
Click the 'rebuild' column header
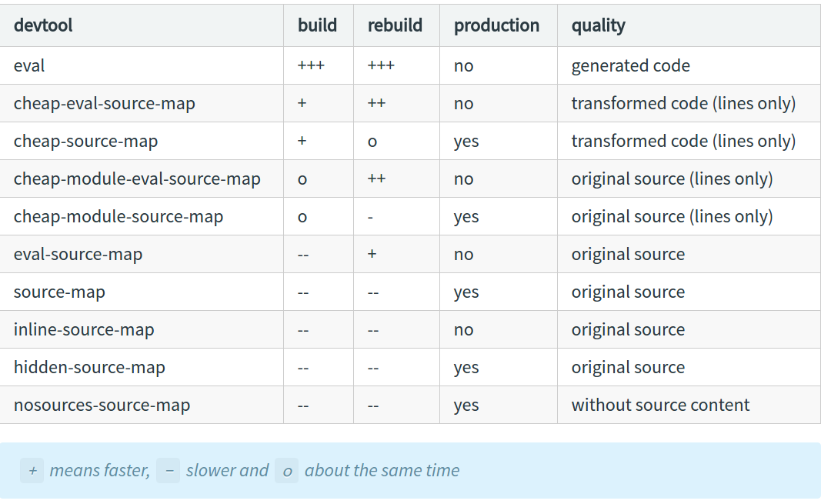(x=395, y=25)
